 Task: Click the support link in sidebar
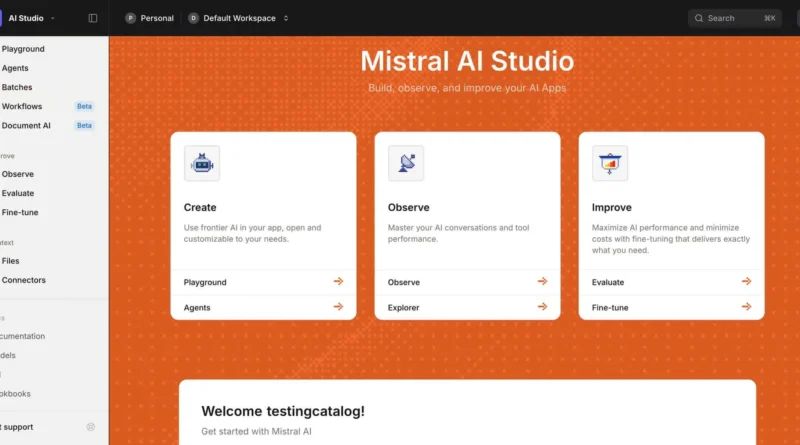pos(17,427)
